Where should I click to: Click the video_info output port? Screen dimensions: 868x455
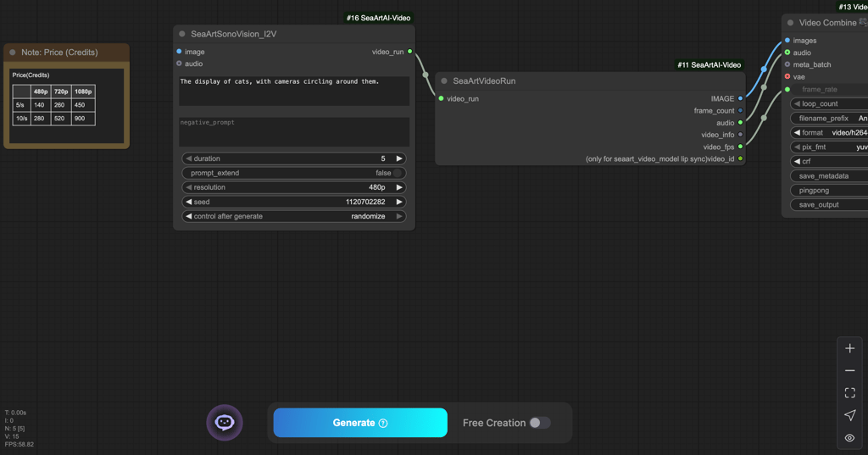coord(740,135)
